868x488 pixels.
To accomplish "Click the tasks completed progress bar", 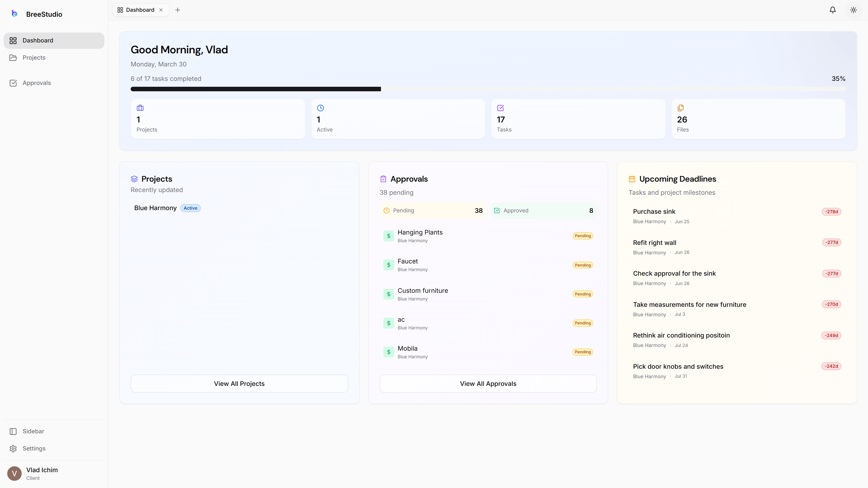I will (488, 89).
